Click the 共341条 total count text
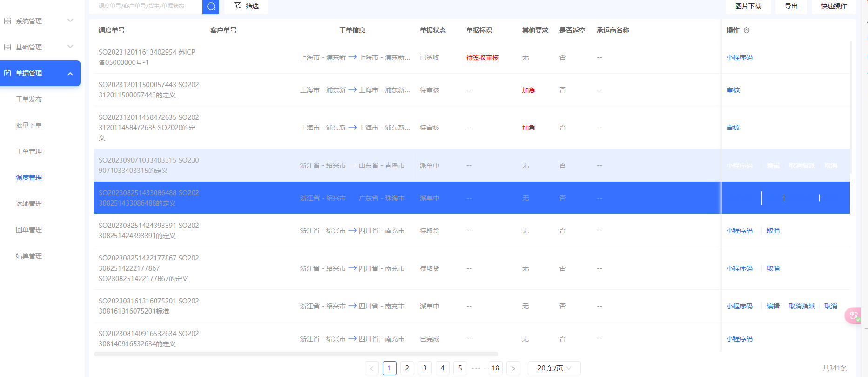Screen dimensions: 868x377 tap(835, 368)
